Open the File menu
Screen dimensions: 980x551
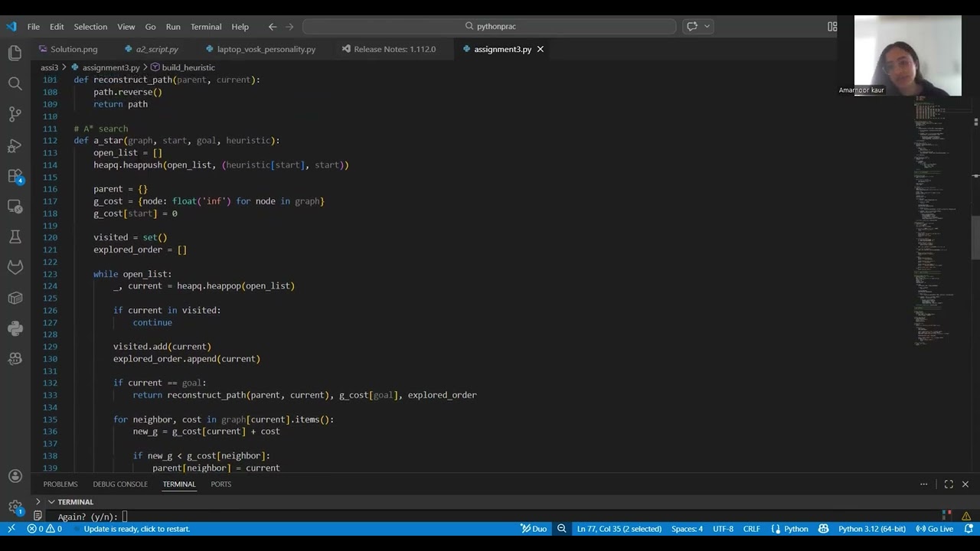[x=34, y=27]
